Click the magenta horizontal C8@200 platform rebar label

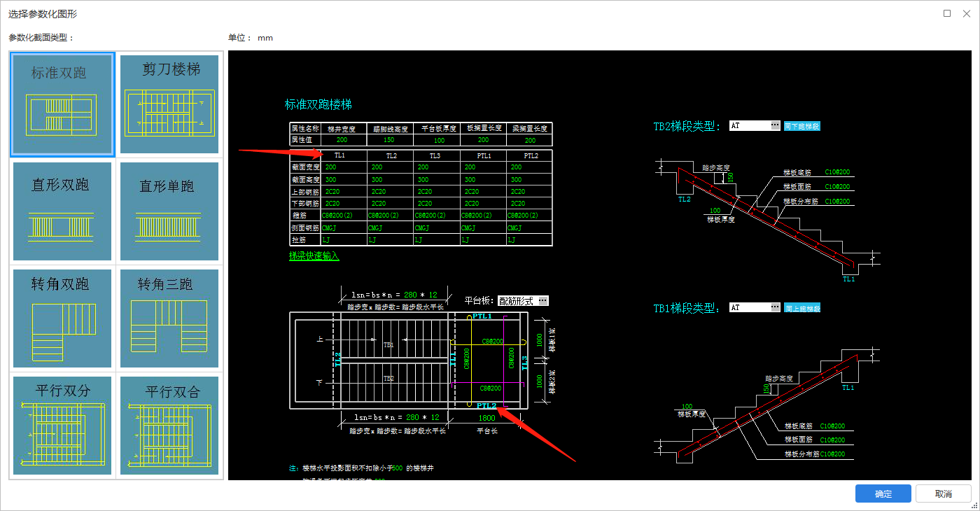490,388
